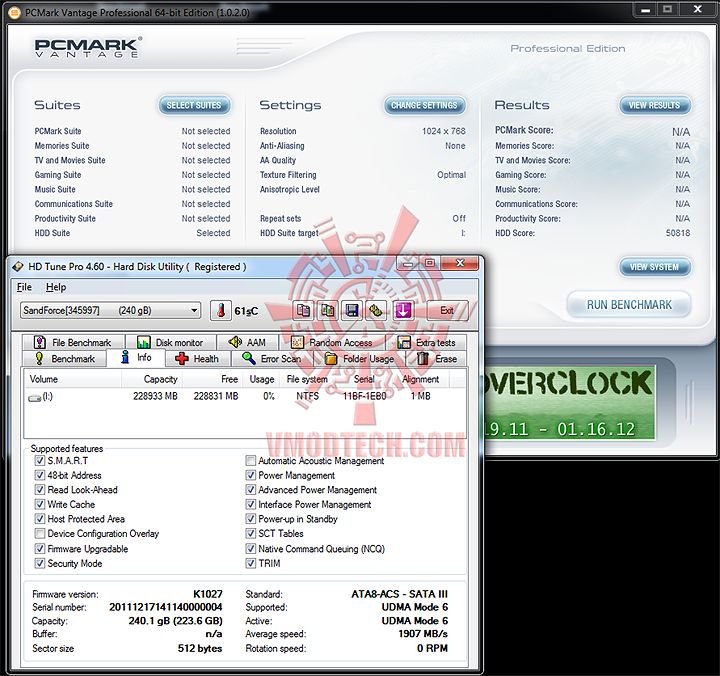Open the HD Tune options icon
This screenshot has height=676, width=720.
coord(376,311)
